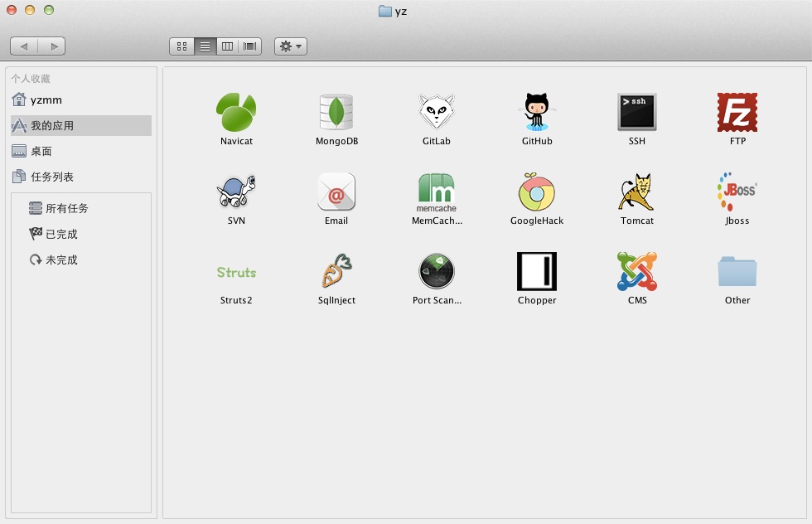Open the SSH terminal icon

click(637, 112)
